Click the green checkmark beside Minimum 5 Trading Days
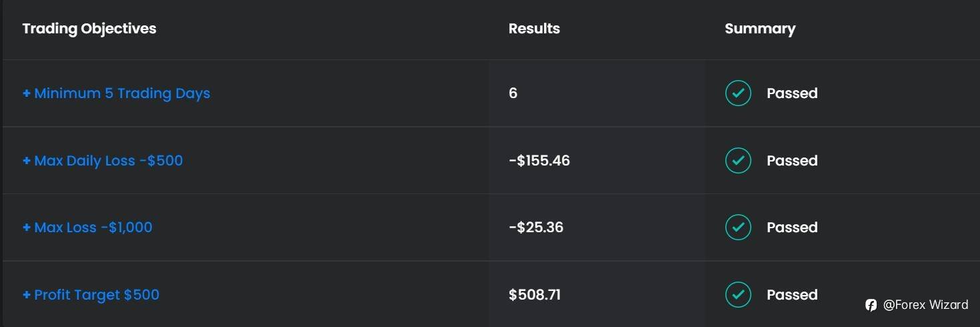This screenshot has width=980, height=327. [x=738, y=93]
